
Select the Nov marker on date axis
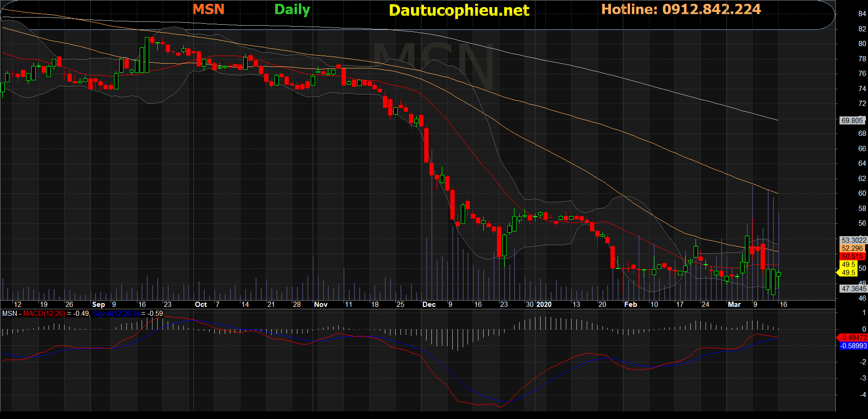coord(321,305)
